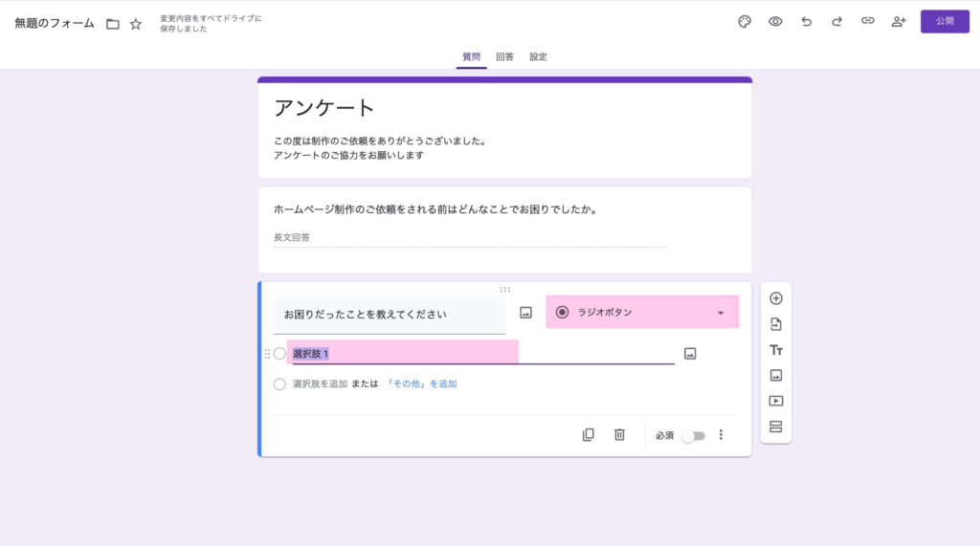Preview the form with eye icon
Screen dimensions: 980x546
coord(775,22)
